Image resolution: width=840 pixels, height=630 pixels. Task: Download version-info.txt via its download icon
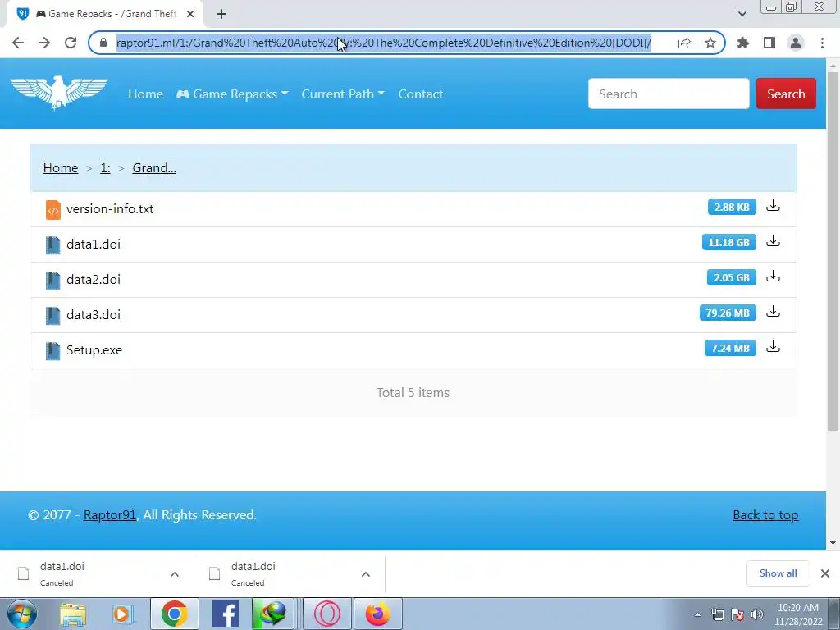pyautogui.click(x=773, y=206)
